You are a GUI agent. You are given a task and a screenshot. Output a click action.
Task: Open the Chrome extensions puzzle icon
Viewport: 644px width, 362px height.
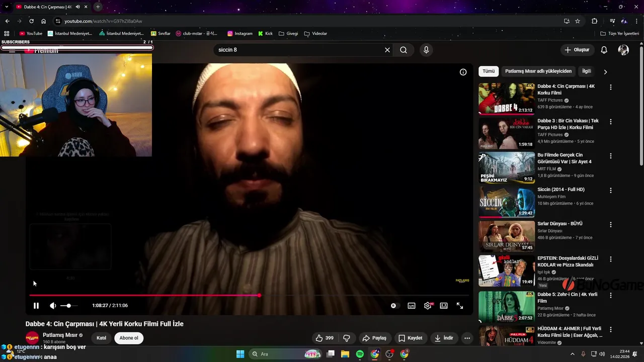pos(594,21)
